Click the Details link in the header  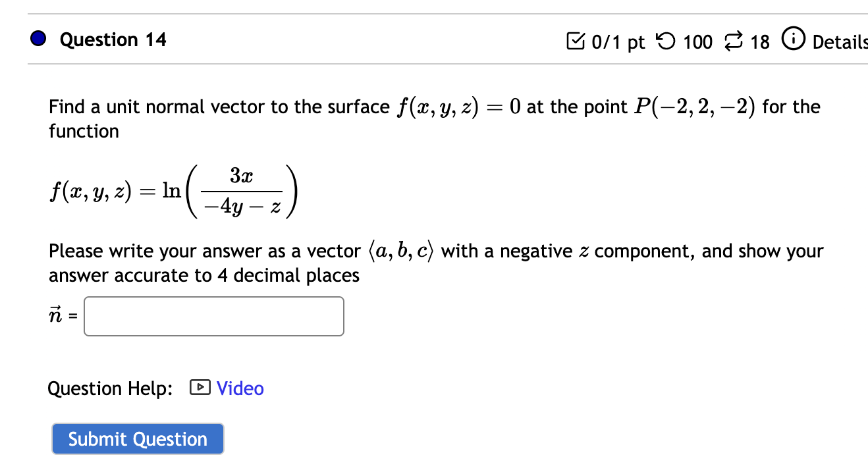click(844, 42)
